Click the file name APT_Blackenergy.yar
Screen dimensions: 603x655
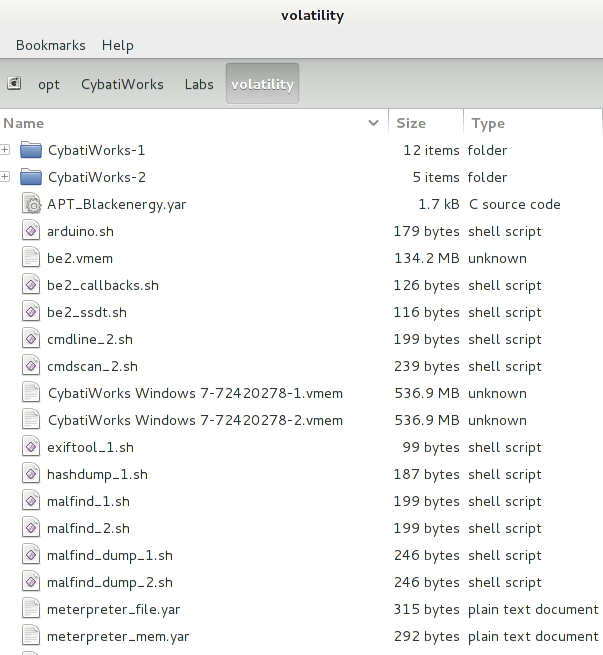click(117, 205)
